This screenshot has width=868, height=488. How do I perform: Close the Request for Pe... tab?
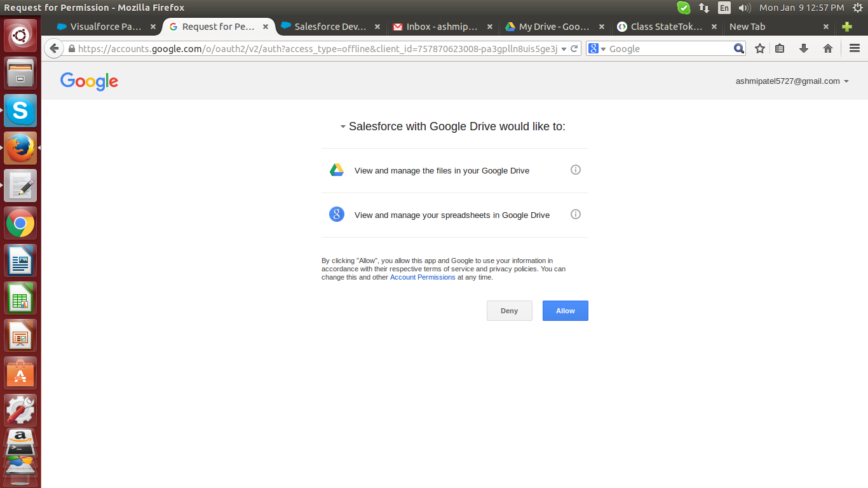[266, 27]
